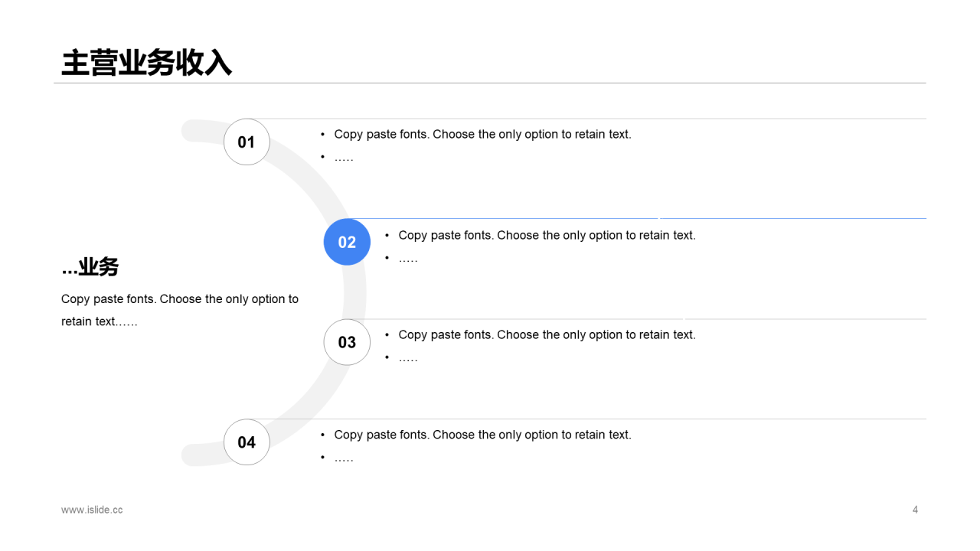Select first bullet text beside circle 02

(x=547, y=235)
